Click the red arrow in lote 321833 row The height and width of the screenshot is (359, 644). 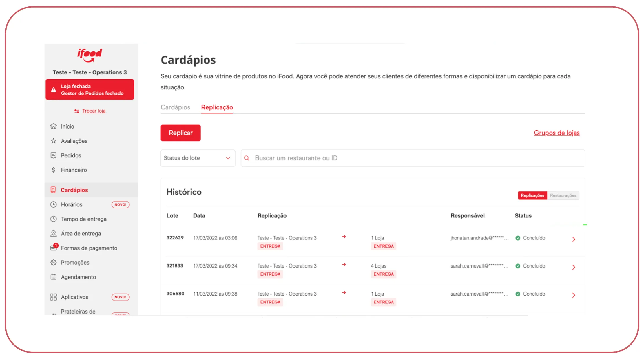point(344,265)
